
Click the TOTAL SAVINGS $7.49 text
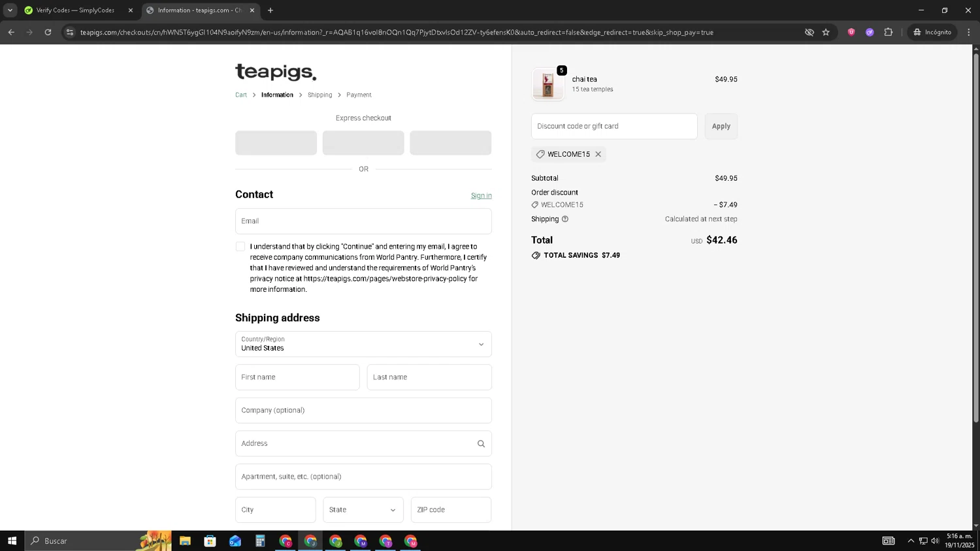pyautogui.click(x=581, y=255)
